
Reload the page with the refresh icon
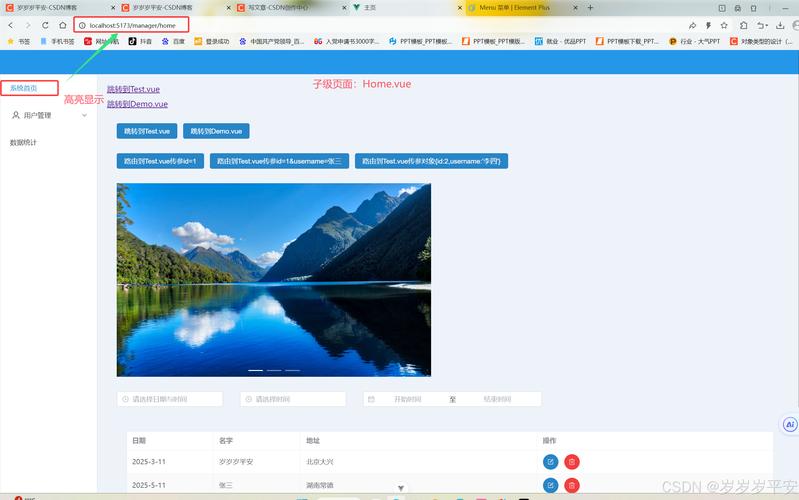pyautogui.click(x=45, y=25)
